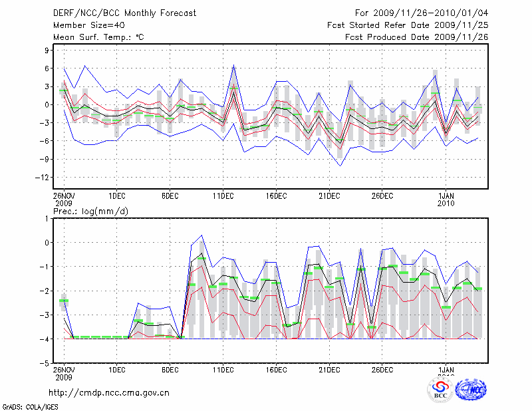Click the forecast period 2009/11/26-2010/01/04 text
Viewport: 532px width, 411px height.
[422, 13]
